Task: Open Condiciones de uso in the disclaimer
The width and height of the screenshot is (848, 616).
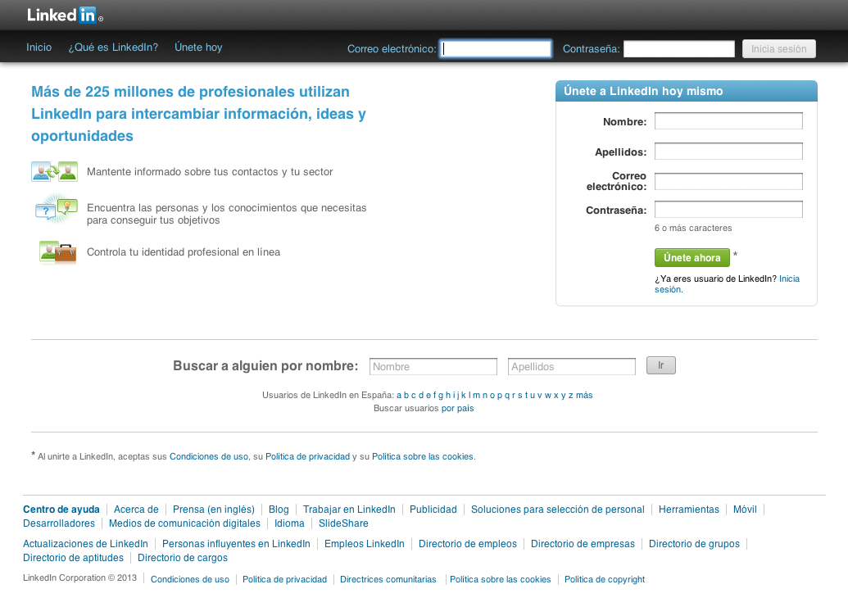Action: pyautogui.click(x=208, y=456)
